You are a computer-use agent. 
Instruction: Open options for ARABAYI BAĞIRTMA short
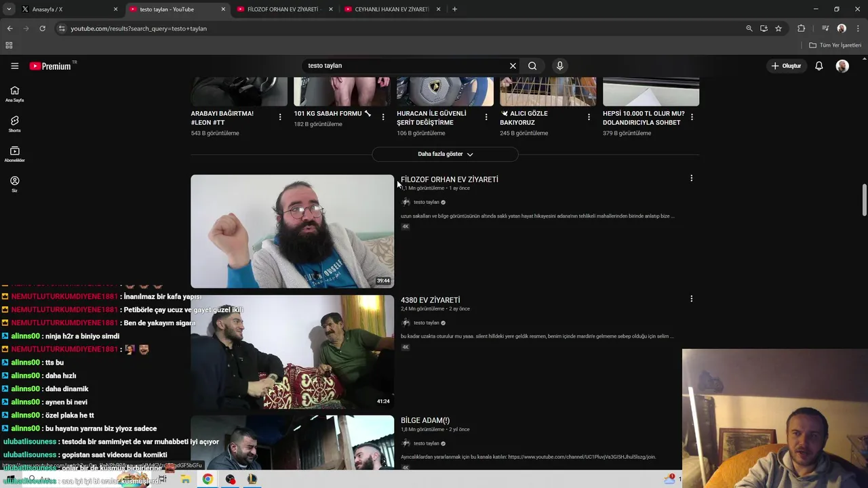point(280,117)
